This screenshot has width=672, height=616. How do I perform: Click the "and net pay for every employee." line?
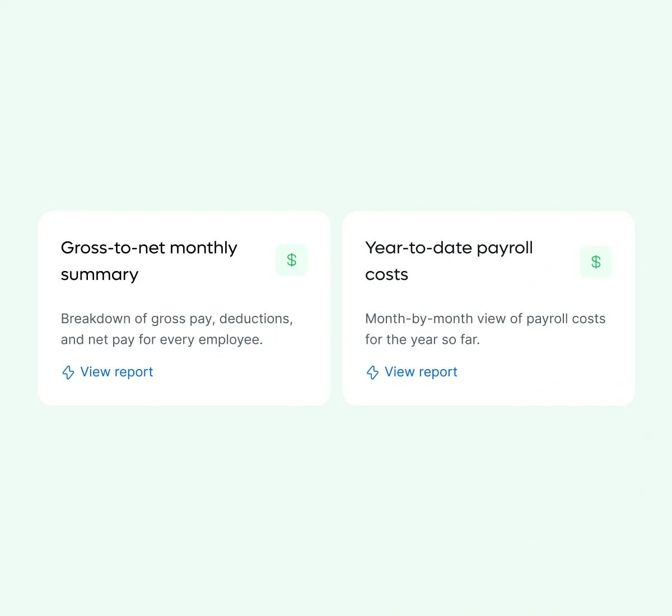point(162,339)
